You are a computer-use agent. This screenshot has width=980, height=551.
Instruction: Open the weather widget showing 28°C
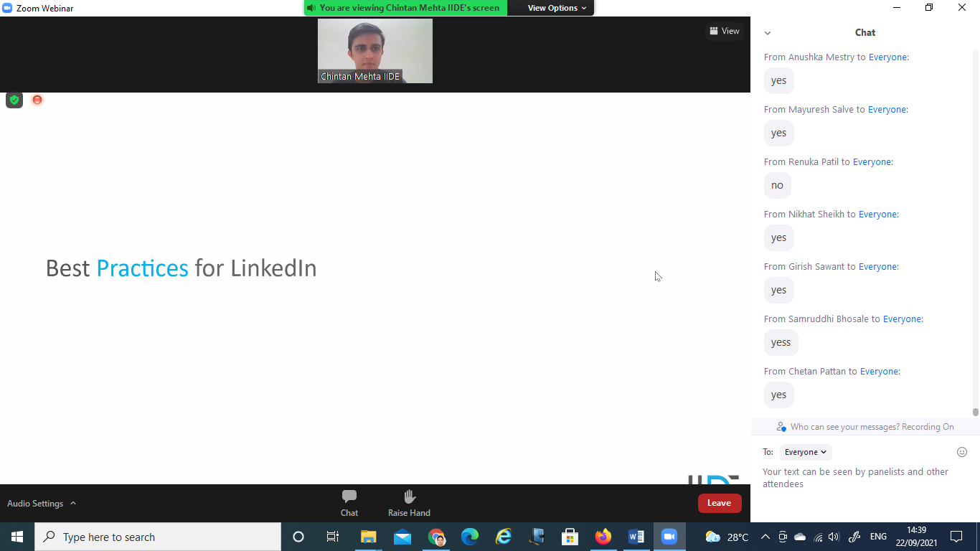pos(727,537)
